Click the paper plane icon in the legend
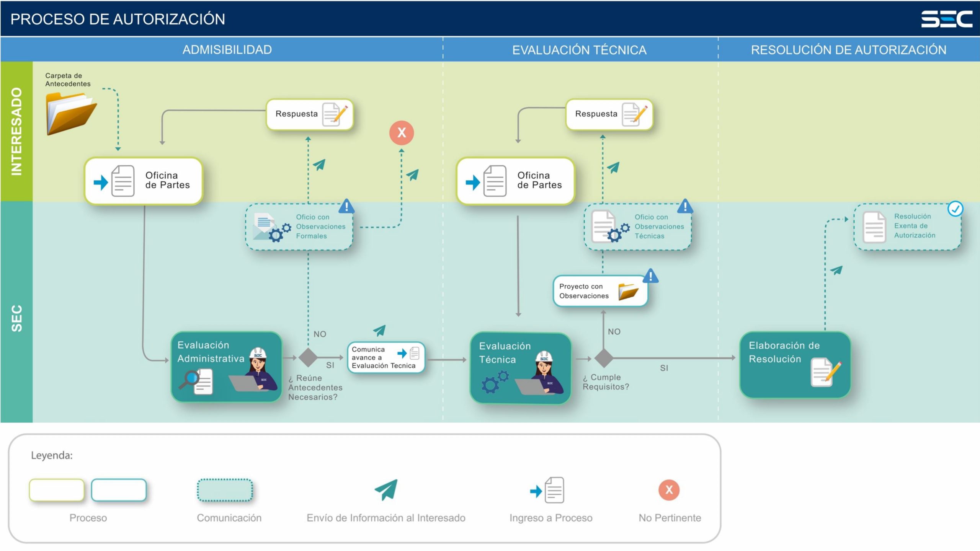 386,489
